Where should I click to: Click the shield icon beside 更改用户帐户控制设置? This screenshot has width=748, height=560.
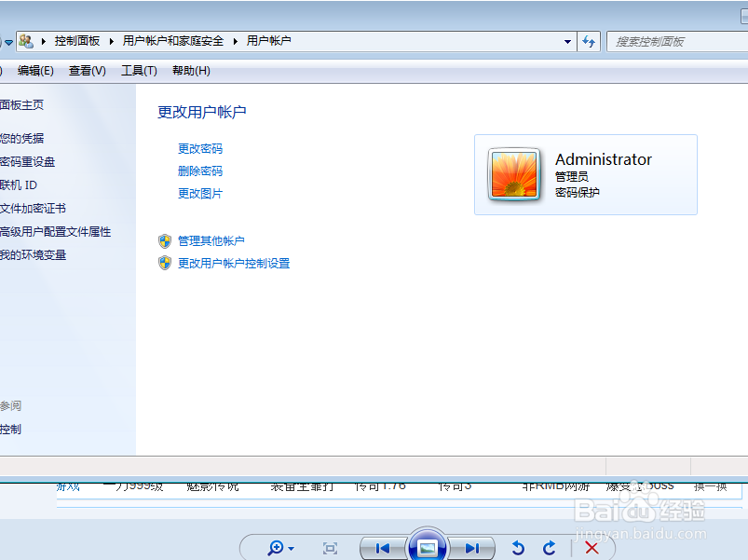(x=165, y=263)
